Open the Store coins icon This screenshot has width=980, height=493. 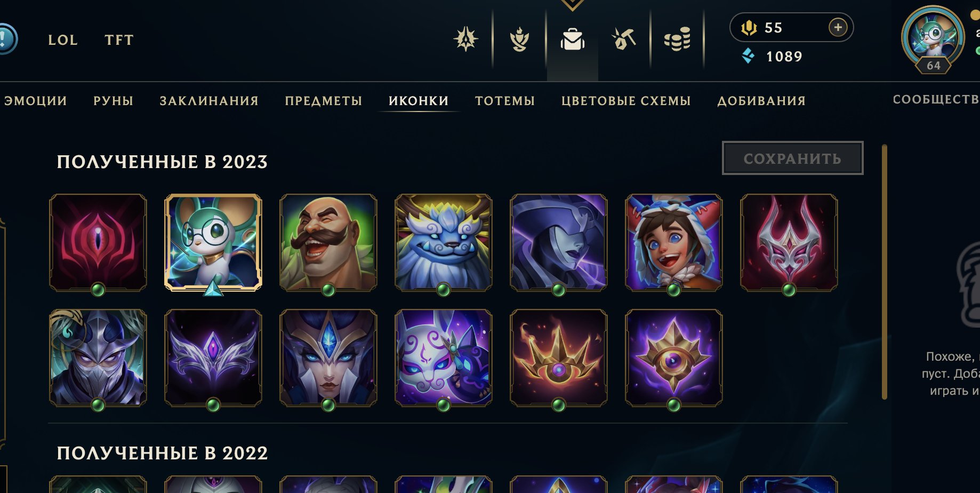(677, 39)
